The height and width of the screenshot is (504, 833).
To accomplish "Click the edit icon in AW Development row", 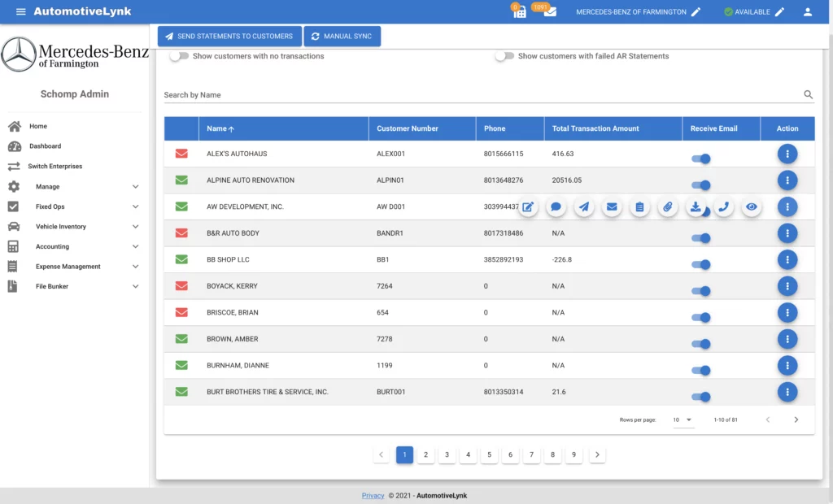I will click(x=527, y=207).
